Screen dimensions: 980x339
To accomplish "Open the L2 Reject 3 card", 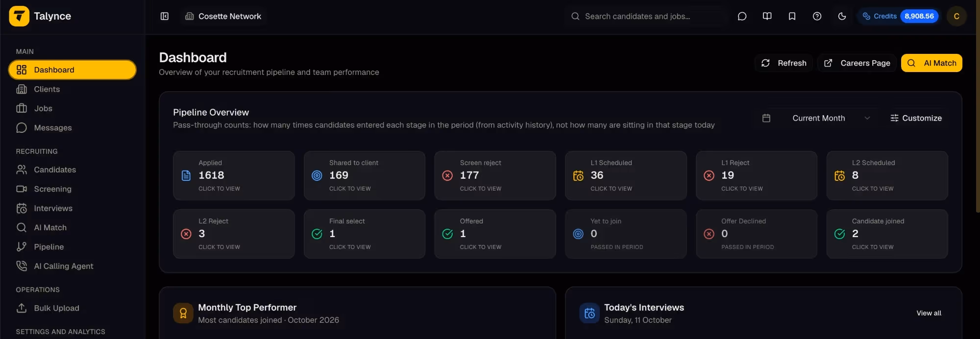I will pos(234,234).
